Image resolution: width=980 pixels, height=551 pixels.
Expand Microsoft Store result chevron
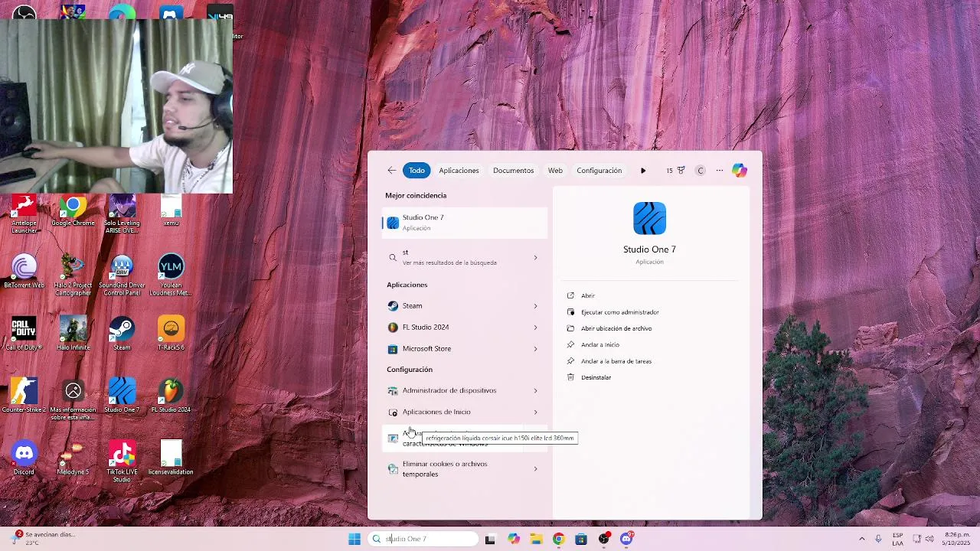click(x=535, y=349)
